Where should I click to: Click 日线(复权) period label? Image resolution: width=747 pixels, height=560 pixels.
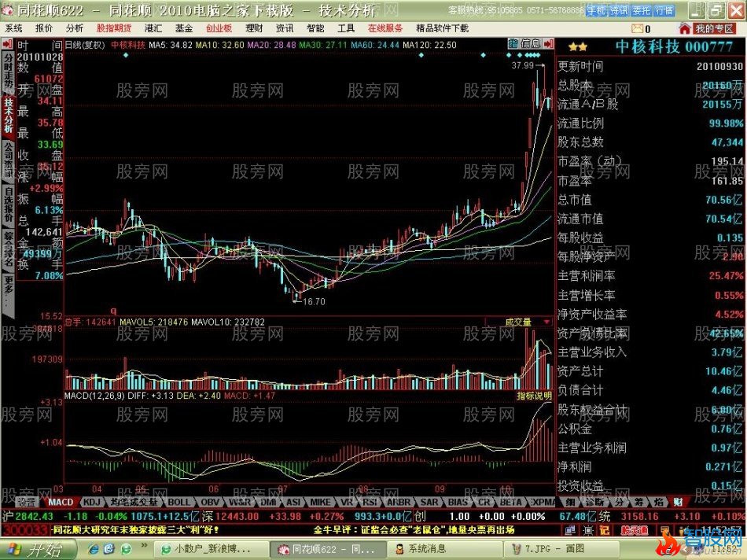(x=85, y=46)
